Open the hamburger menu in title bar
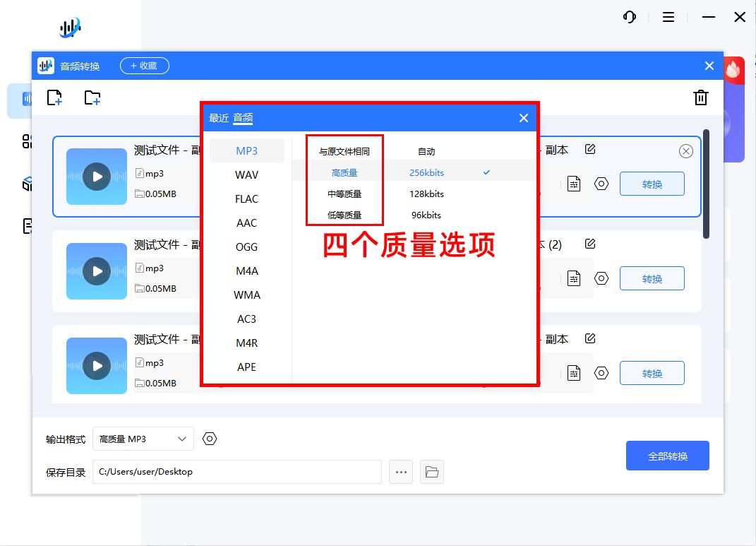The height and width of the screenshot is (546, 756). [668, 17]
